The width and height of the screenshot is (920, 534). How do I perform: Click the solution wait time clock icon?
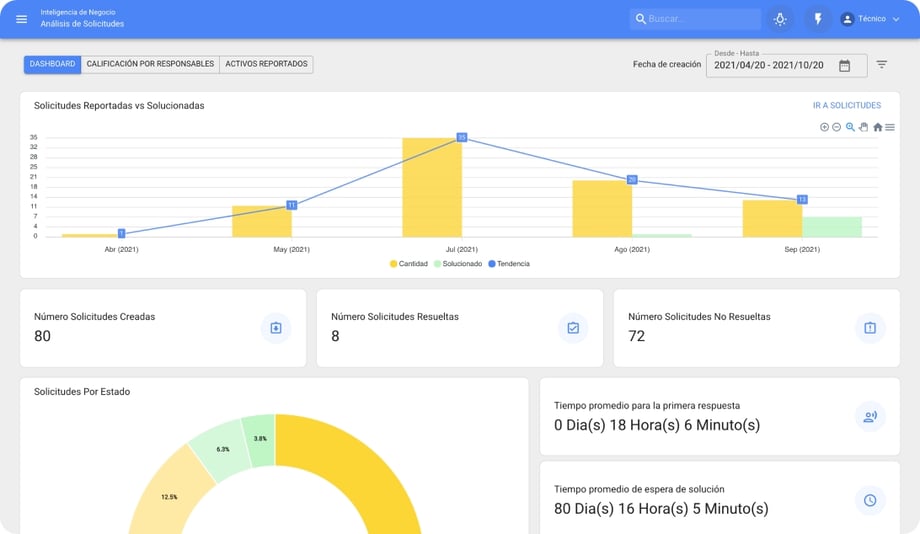[870, 500]
